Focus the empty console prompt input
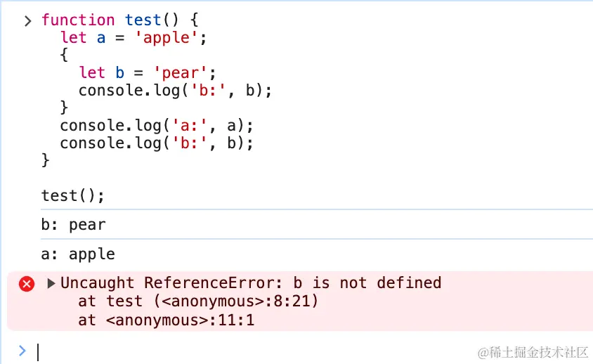 (x=211, y=351)
